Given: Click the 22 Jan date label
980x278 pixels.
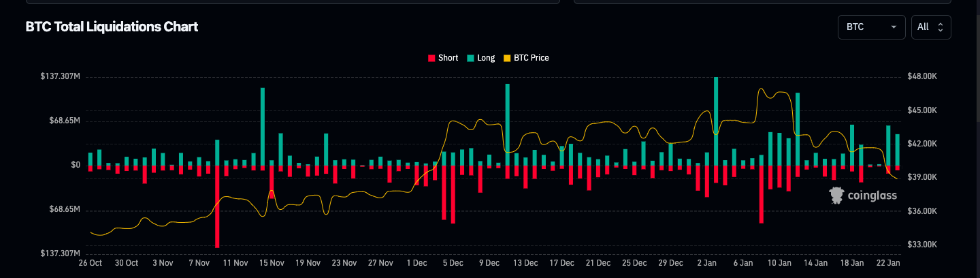Looking at the screenshot, I should pyautogui.click(x=888, y=262).
